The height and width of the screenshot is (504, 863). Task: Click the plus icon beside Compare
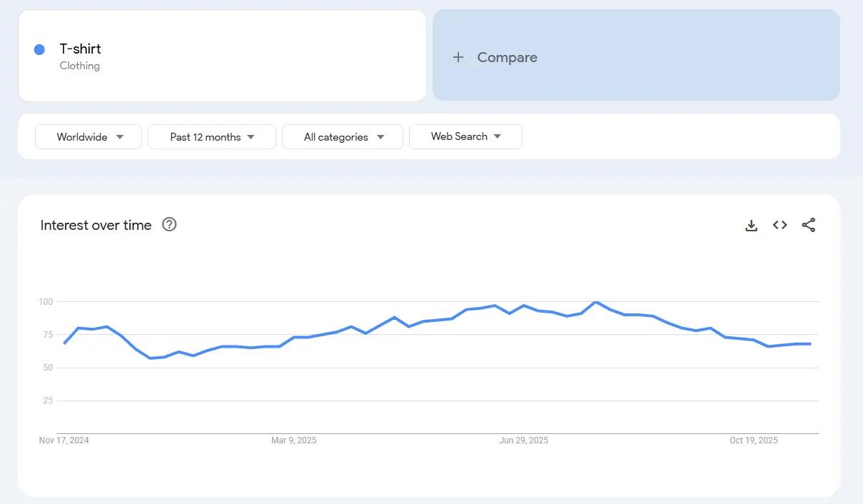click(x=458, y=58)
